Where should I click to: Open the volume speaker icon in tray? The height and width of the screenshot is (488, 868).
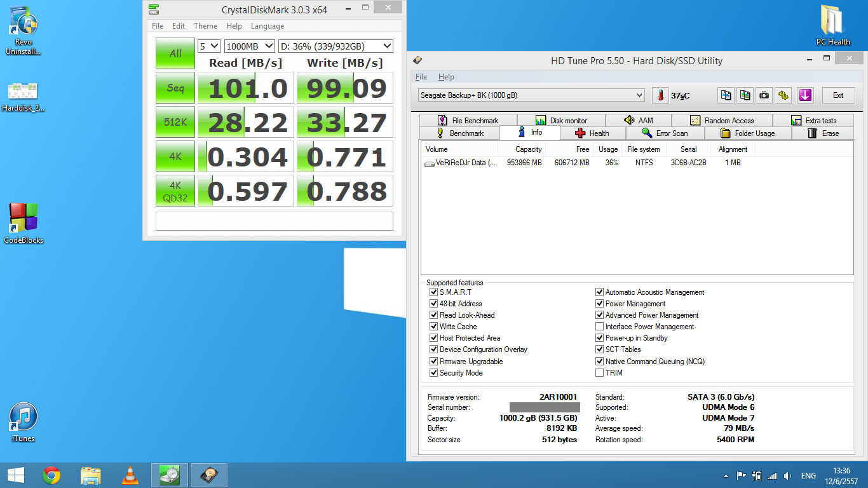click(x=788, y=475)
